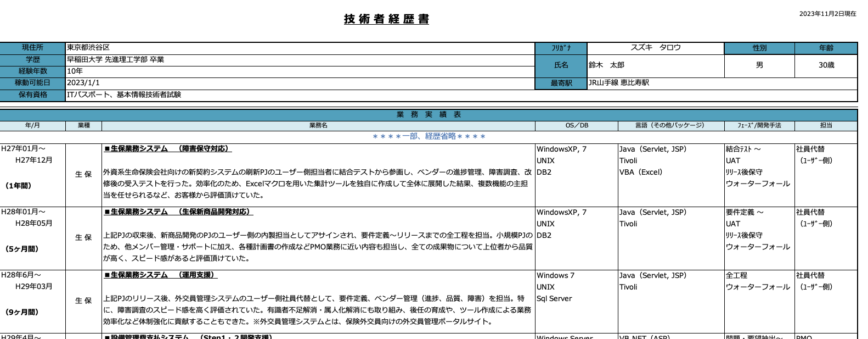Click the 言語(その他パッケージ) column header
This screenshot has width=868, height=339.
(670, 125)
